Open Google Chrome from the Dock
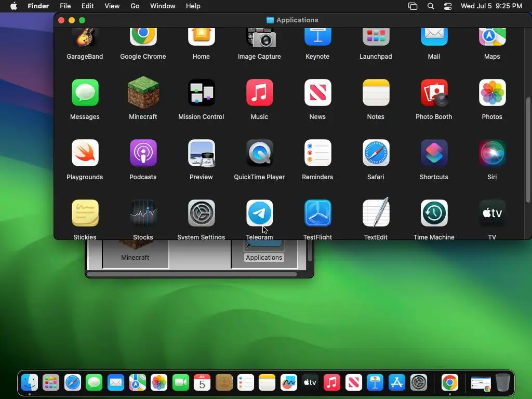532x399 pixels. pos(450,383)
